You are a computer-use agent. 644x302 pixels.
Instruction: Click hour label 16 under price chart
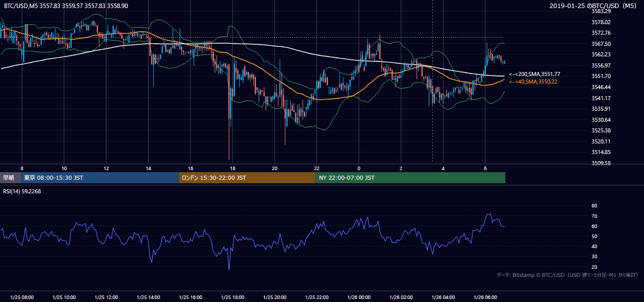point(190,168)
